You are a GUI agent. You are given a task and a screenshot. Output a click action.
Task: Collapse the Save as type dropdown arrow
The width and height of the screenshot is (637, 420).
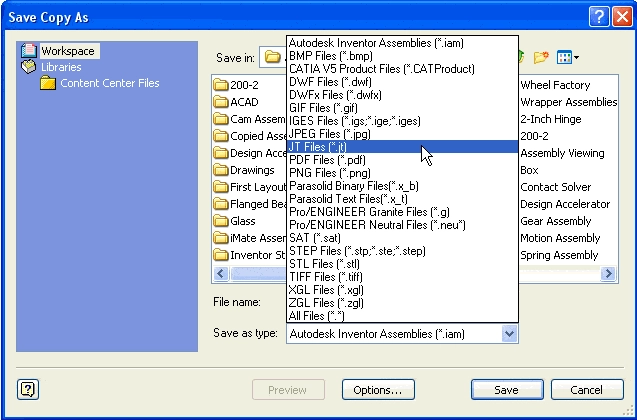pos(509,334)
